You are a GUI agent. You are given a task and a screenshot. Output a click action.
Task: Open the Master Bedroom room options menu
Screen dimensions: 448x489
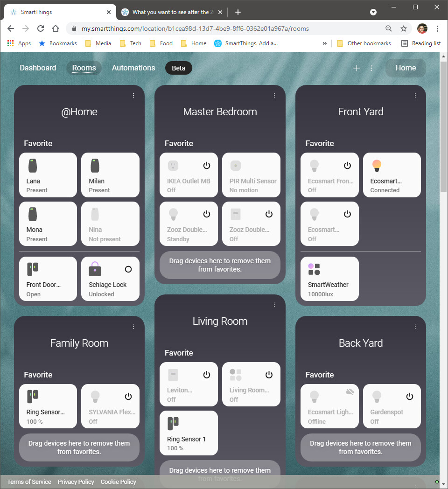pyautogui.click(x=274, y=96)
